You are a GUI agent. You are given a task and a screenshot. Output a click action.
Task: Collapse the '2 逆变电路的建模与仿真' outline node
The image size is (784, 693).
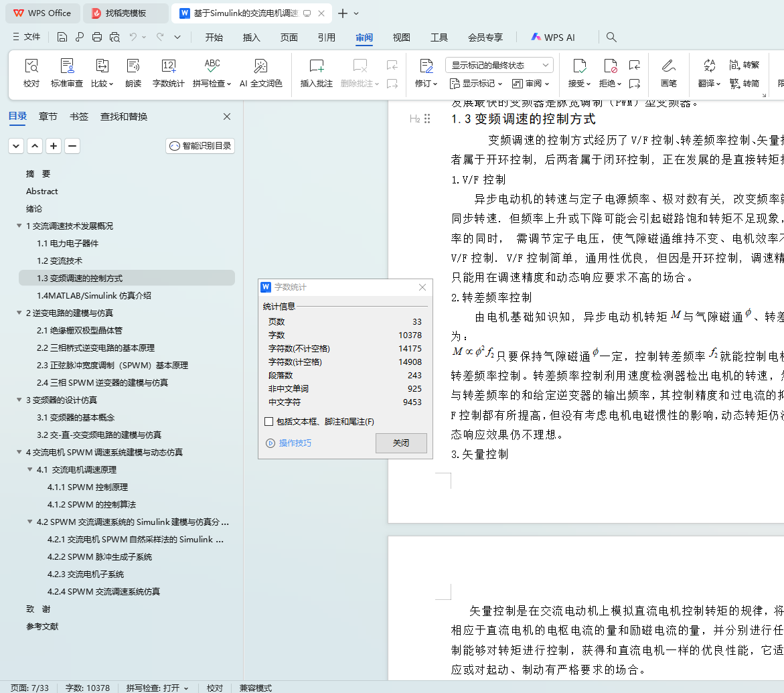coord(19,313)
